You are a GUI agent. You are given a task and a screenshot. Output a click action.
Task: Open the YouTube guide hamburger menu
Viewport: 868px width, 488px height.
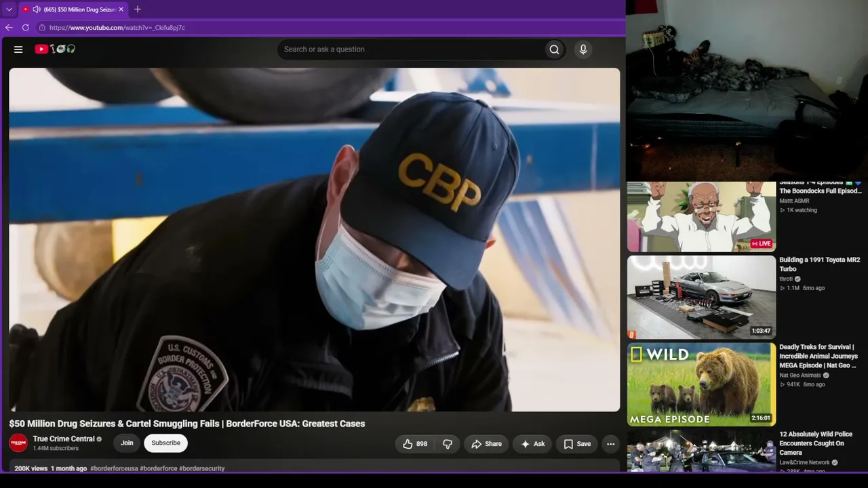tap(18, 49)
